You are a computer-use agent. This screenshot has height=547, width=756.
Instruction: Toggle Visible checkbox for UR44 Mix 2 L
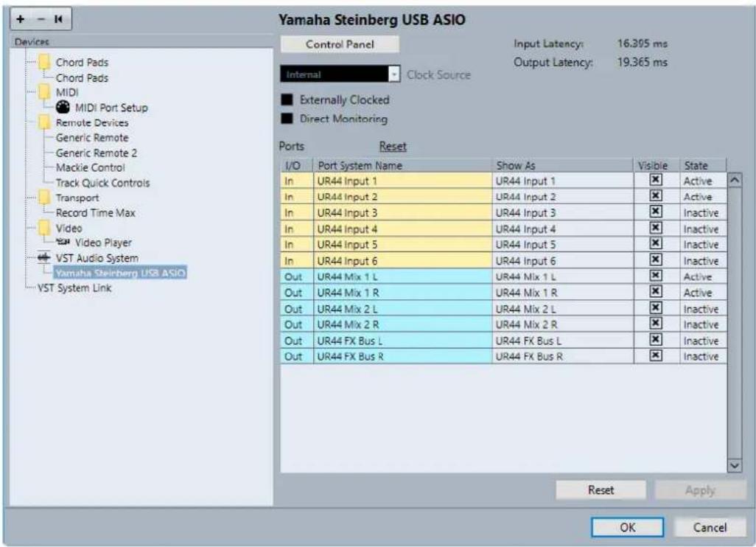coord(655,307)
